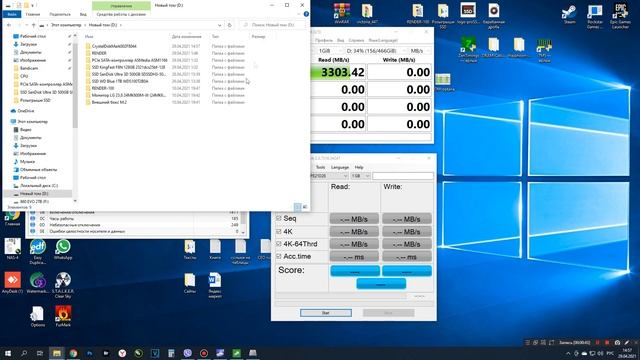Screen dimensions: 640x360
Task: Open the Управление contextual tab in Explorer
Action: (121, 6)
